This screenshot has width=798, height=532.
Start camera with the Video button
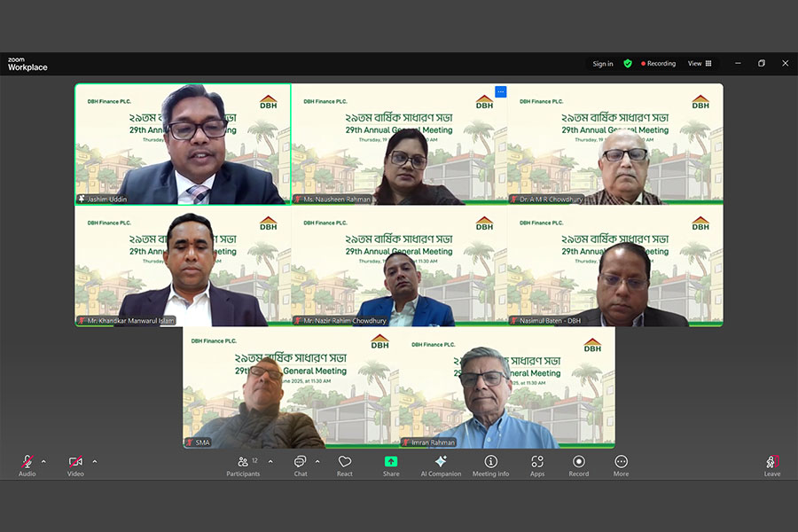click(76, 463)
